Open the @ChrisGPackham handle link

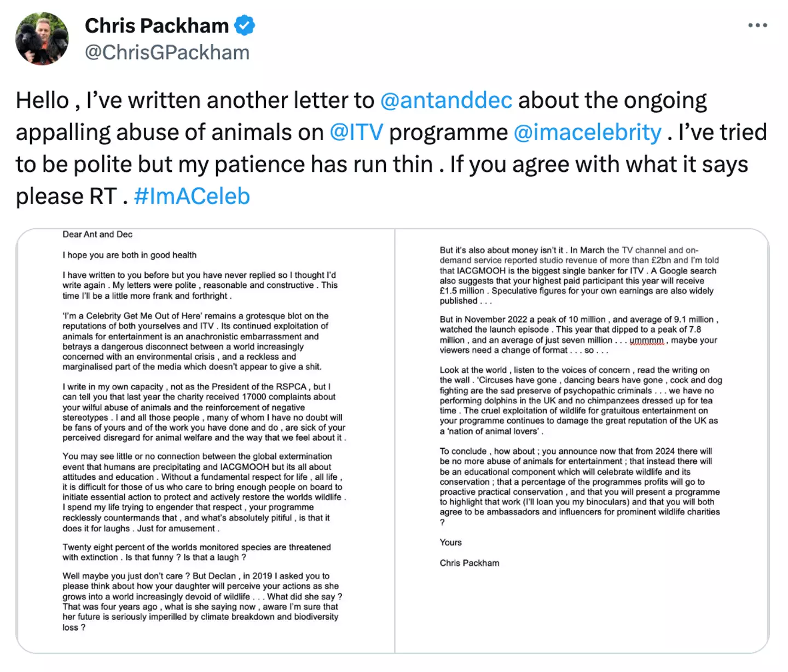(167, 53)
